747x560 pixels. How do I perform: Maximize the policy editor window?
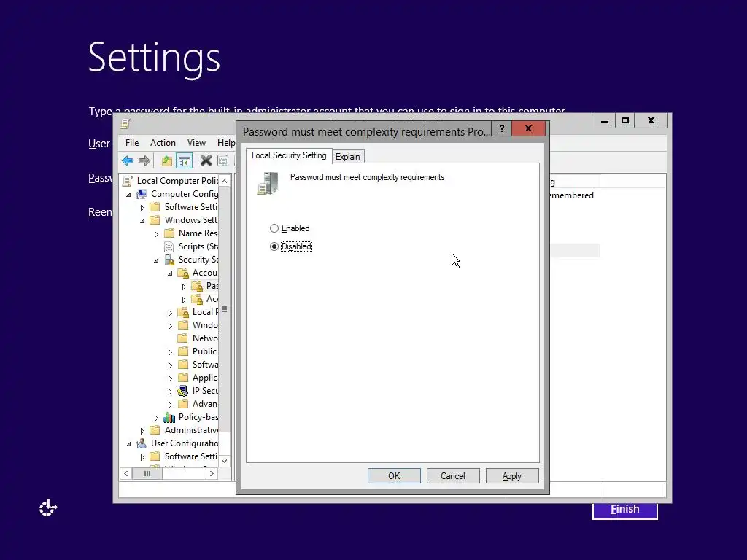[625, 121]
